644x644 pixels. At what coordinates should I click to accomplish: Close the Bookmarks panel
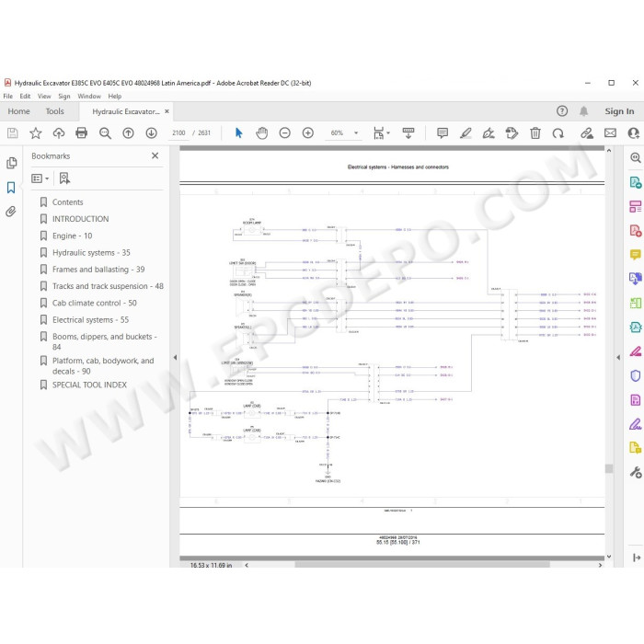(x=155, y=155)
